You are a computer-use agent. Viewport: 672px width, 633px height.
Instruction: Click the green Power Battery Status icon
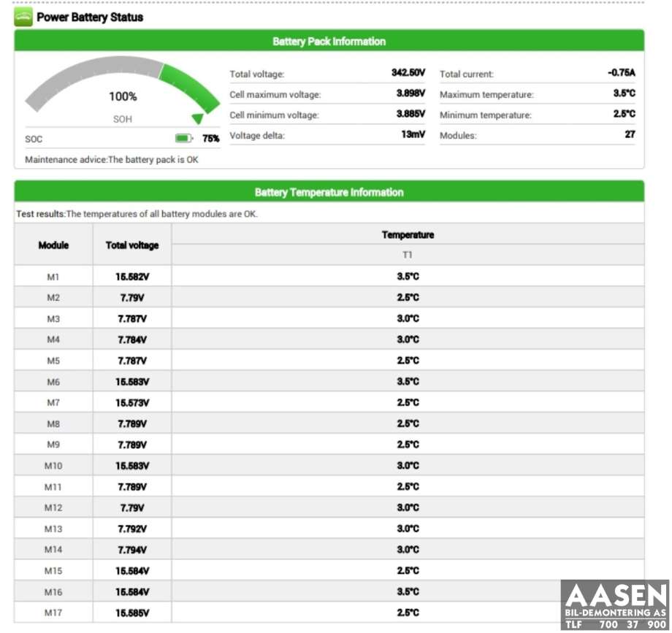[x=23, y=18]
